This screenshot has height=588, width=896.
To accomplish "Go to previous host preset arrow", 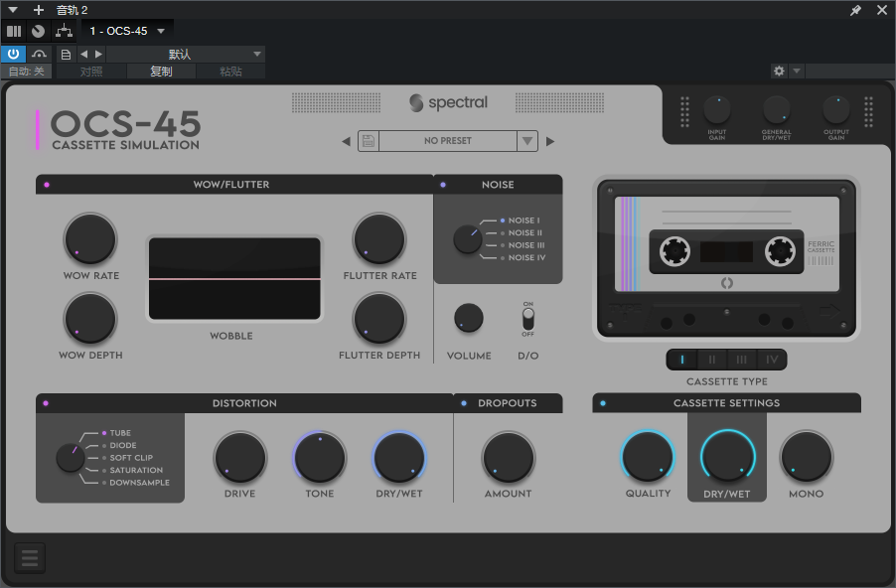I will pos(84,55).
